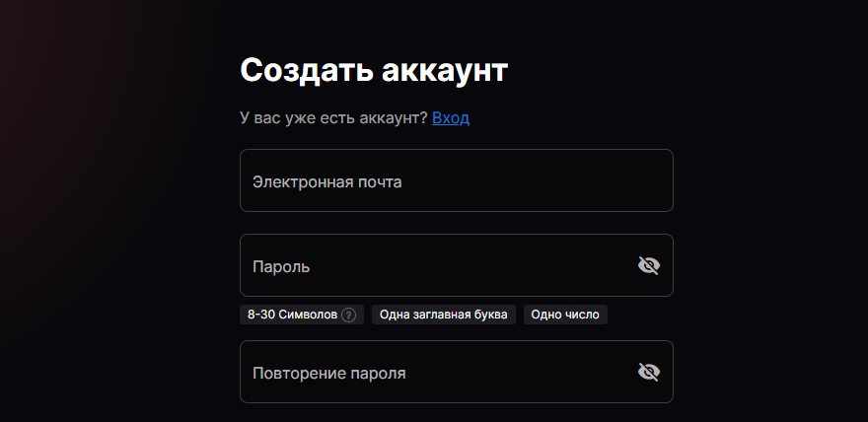Click the Одна заглавная буква requirement chip

[x=443, y=315]
